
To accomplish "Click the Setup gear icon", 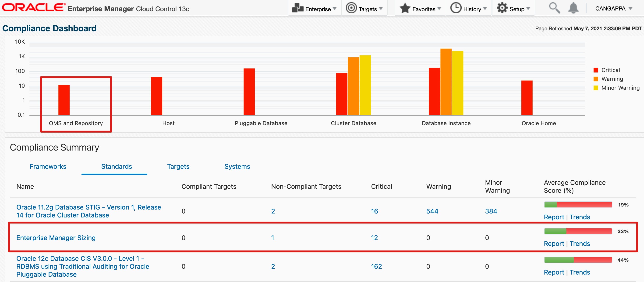I will pos(502,8).
